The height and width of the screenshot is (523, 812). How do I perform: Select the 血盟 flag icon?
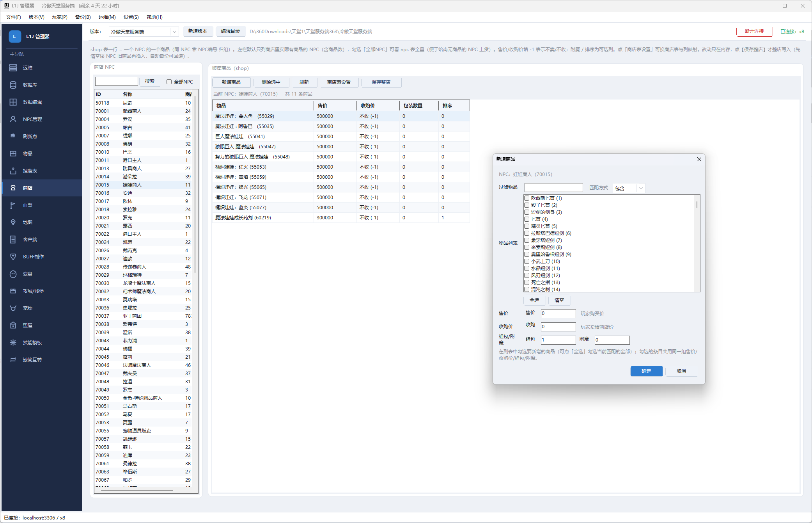(13, 205)
